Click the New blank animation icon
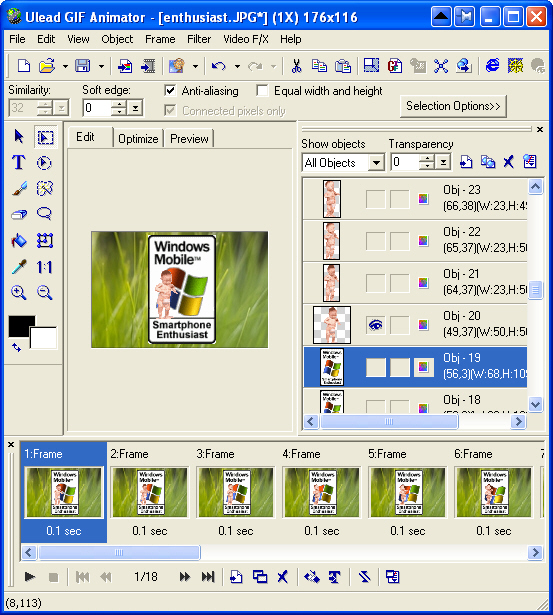The image size is (553, 615). (x=24, y=66)
